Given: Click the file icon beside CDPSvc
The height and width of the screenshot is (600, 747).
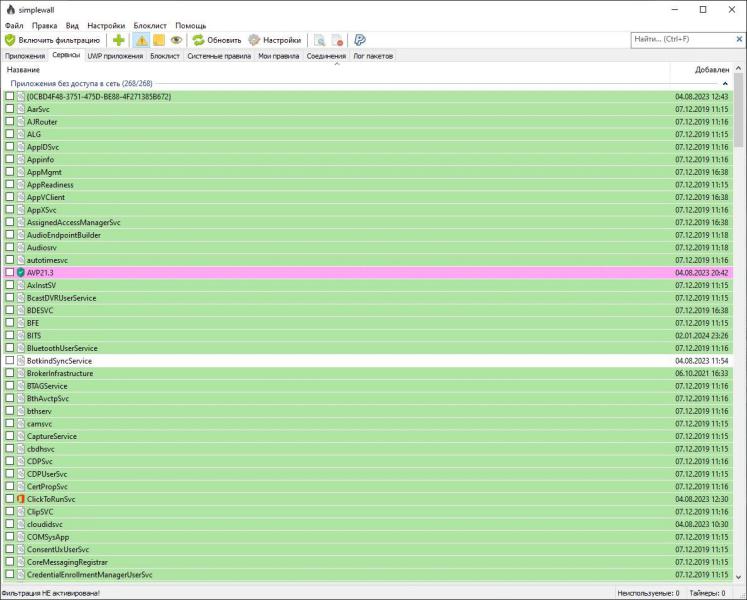Looking at the screenshot, I should (x=21, y=461).
